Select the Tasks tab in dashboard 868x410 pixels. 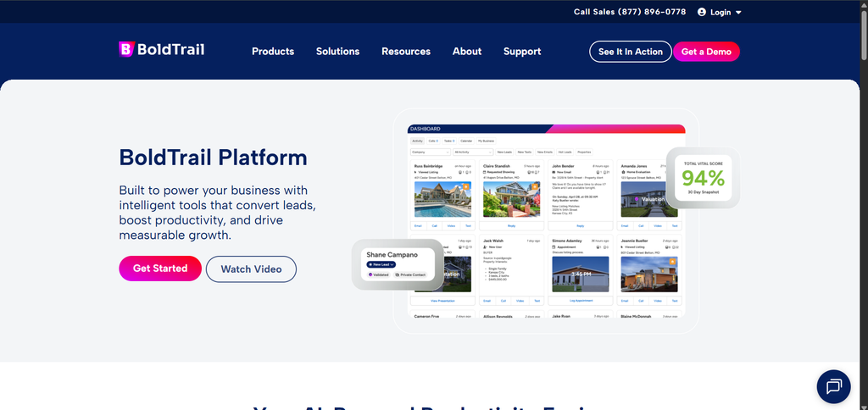coord(449,141)
